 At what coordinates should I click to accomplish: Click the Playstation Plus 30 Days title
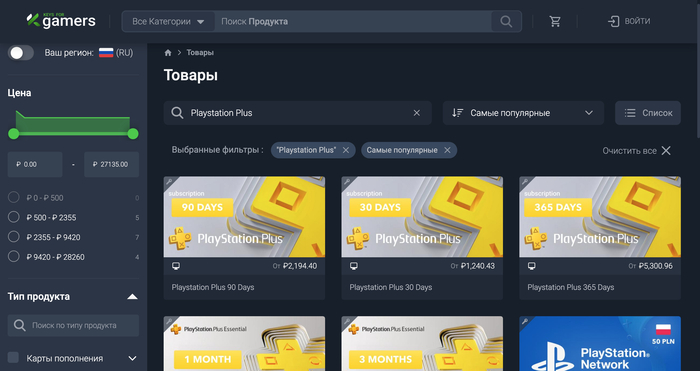(391, 287)
